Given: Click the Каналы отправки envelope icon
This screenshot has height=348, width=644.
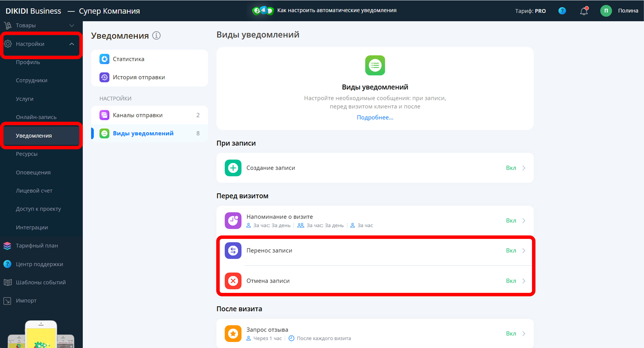Looking at the screenshot, I should (104, 115).
